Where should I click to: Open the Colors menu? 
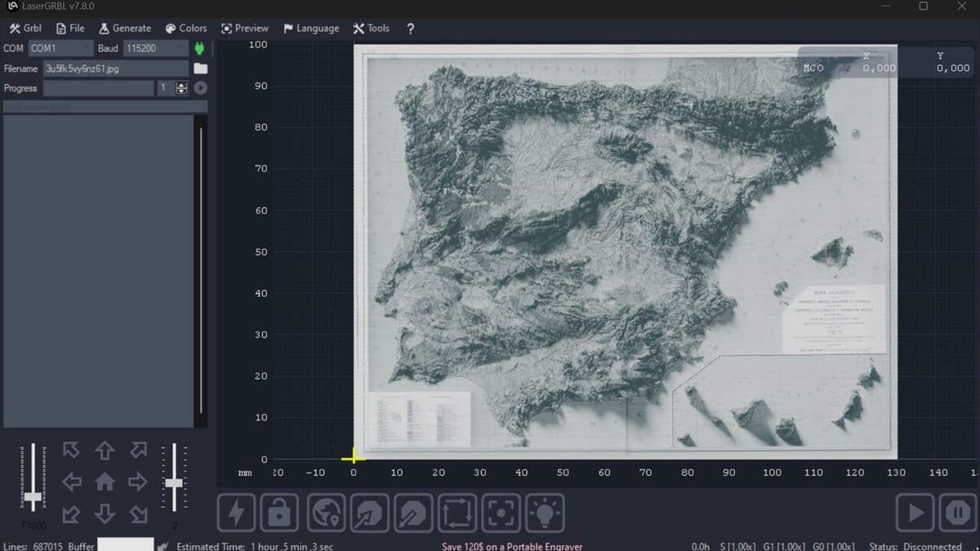(185, 28)
